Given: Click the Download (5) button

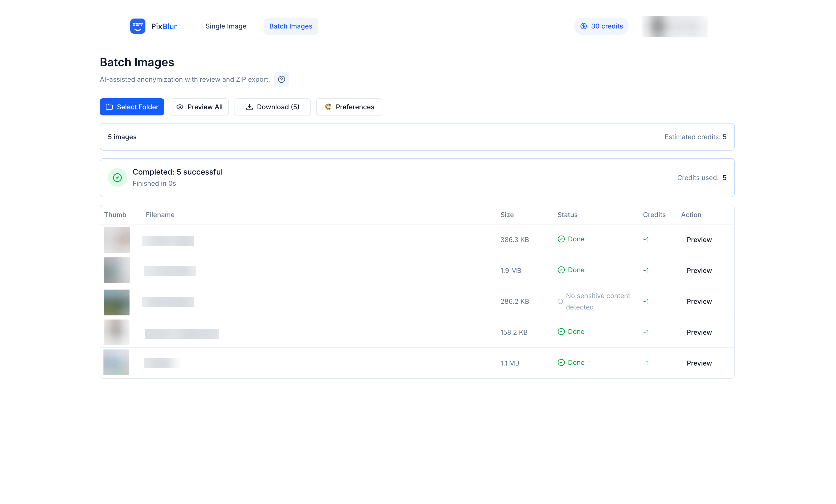Looking at the screenshot, I should (272, 107).
